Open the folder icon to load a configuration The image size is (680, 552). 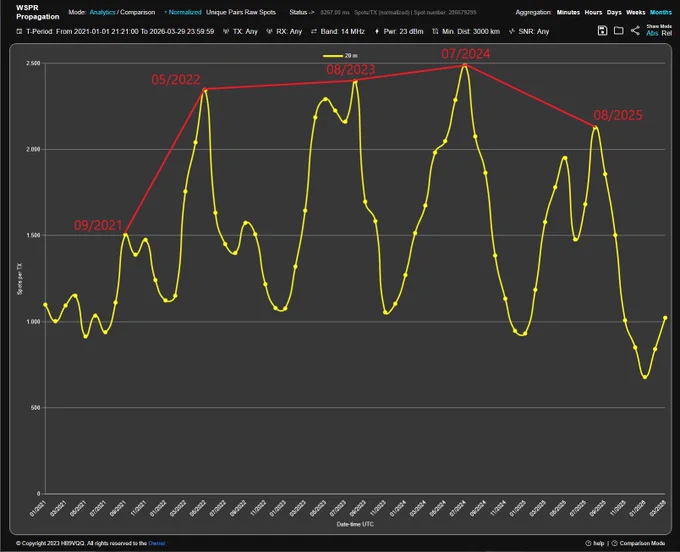pyautogui.click(x=618, y=31)
